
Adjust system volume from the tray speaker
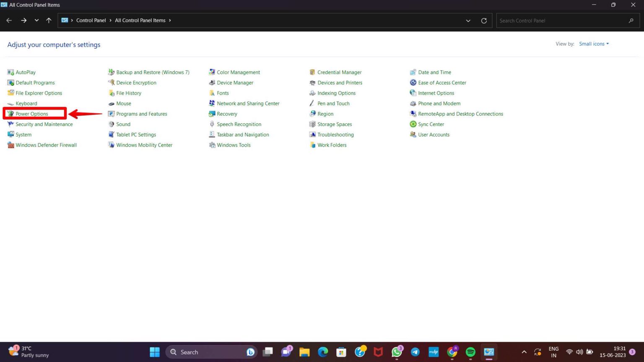579,352
